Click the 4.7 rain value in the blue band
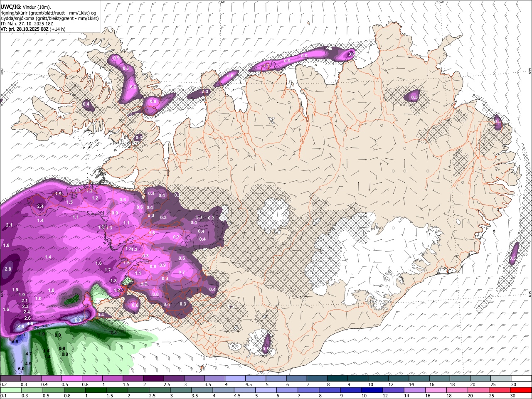Screen dimensions: 532x399 tap(29, 354)
